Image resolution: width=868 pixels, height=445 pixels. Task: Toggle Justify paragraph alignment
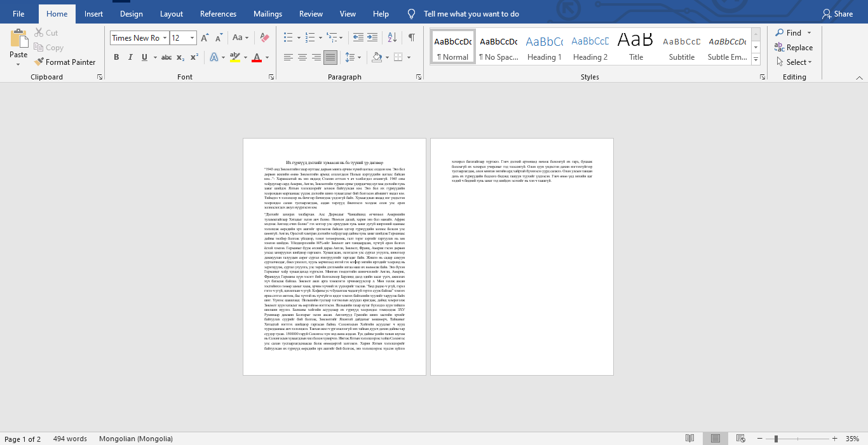[x=330, y=58]
